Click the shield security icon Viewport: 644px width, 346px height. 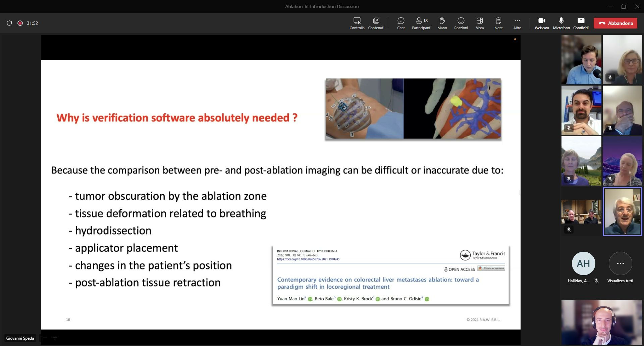9,23
